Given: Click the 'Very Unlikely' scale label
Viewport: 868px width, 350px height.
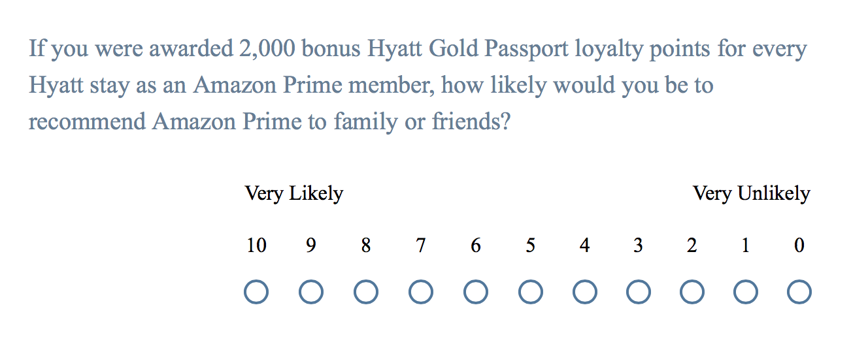Looking at the screenshot, I should [x=752, y=194].
